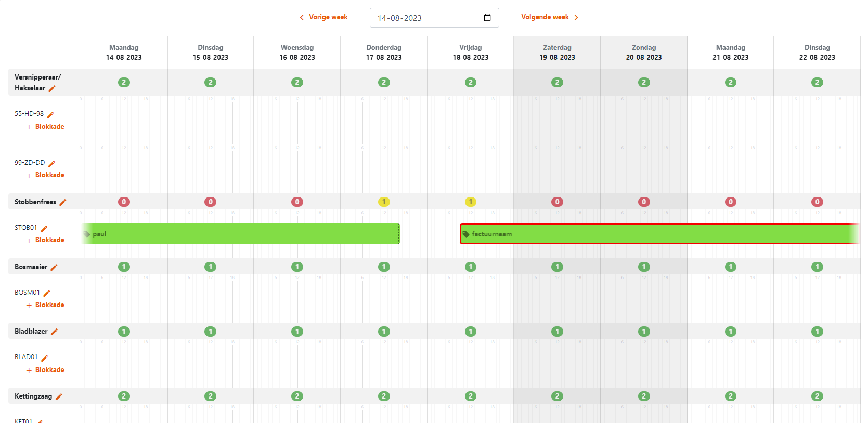Click the BLAD01 machine label
Screen dimensions: 868x423
(x=26, y=357)
